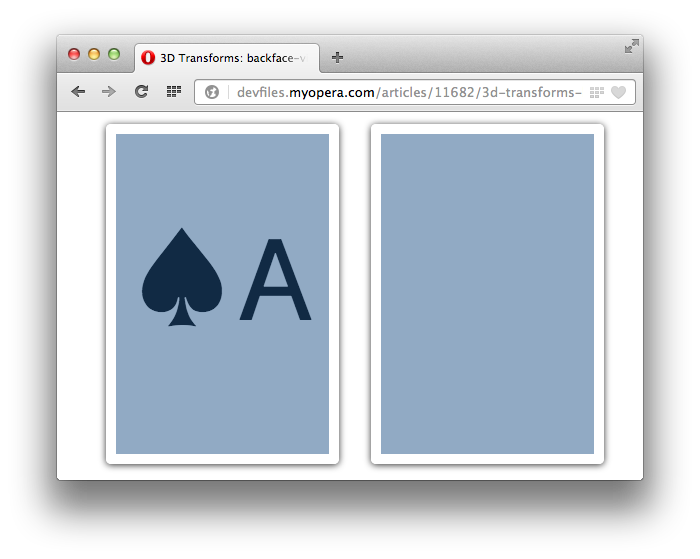Select the 3D Transforms: backface tab
700x559 pixels.
(227, 58)
